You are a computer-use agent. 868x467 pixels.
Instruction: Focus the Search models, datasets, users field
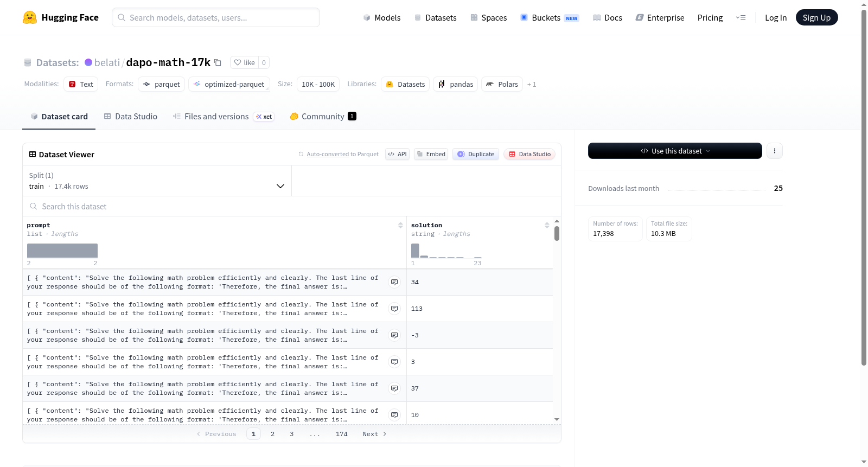click(x=216, y=17)
